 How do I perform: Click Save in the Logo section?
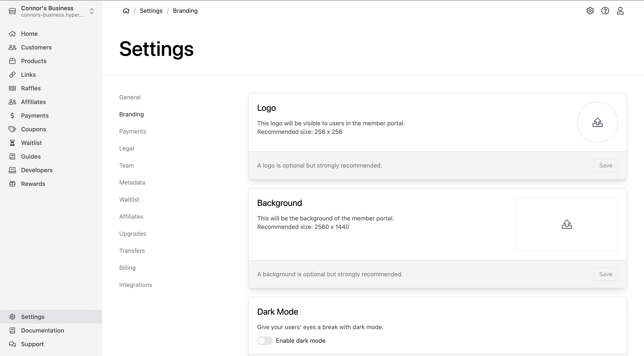point(605,165)
